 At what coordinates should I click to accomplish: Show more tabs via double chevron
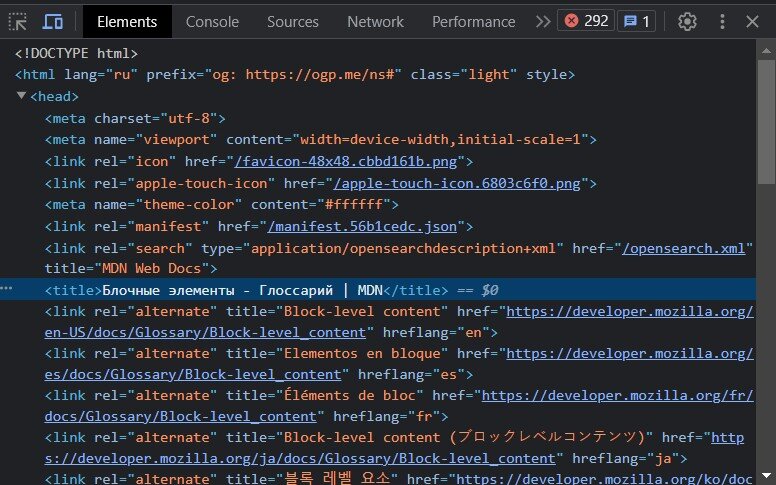tap(543, 22)
